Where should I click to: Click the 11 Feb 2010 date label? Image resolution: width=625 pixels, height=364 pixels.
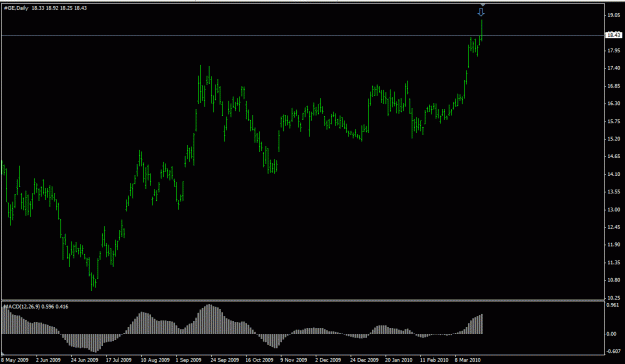[x=435, y=360]
